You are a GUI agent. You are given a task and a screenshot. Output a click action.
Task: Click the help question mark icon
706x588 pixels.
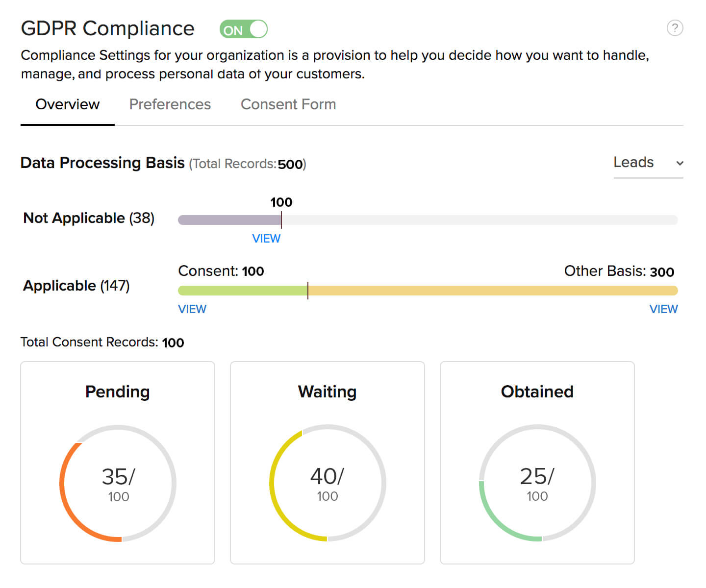(675, 28)
